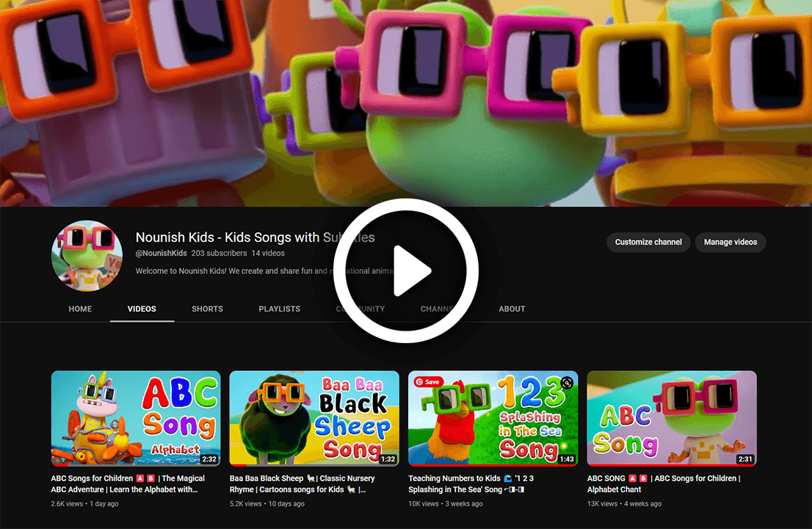Switch to the HOME tab
The width and height of the screenshot is (812, 529).
[x=80, y=309]
